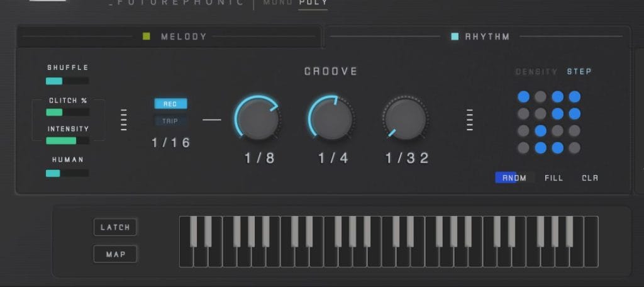Click the SHUFFLE slider

pyautogui.click(x=67, y=81)
